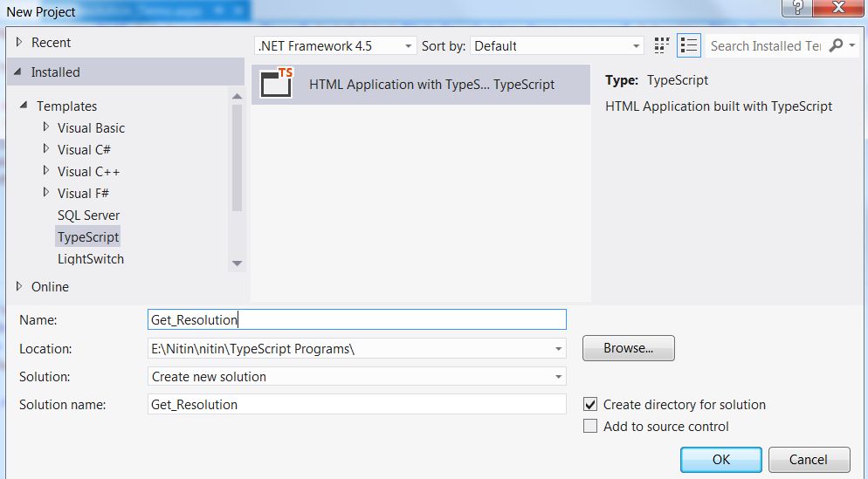Image resolution: width=868 pixels, height=479 pixels.
Task: Open search options dropdown arrow
Action: 852,45
